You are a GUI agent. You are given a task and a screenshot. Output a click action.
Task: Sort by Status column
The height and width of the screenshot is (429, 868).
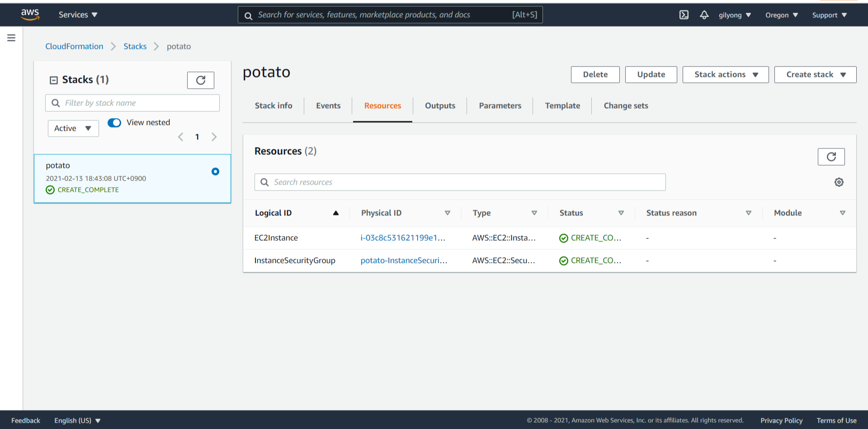click(621, 213)
